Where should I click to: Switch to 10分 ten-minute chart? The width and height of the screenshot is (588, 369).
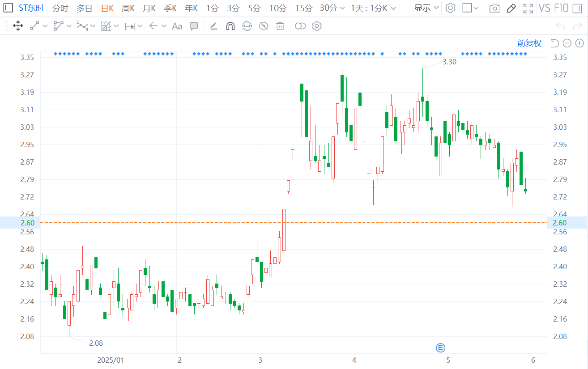tap(278, 8)
